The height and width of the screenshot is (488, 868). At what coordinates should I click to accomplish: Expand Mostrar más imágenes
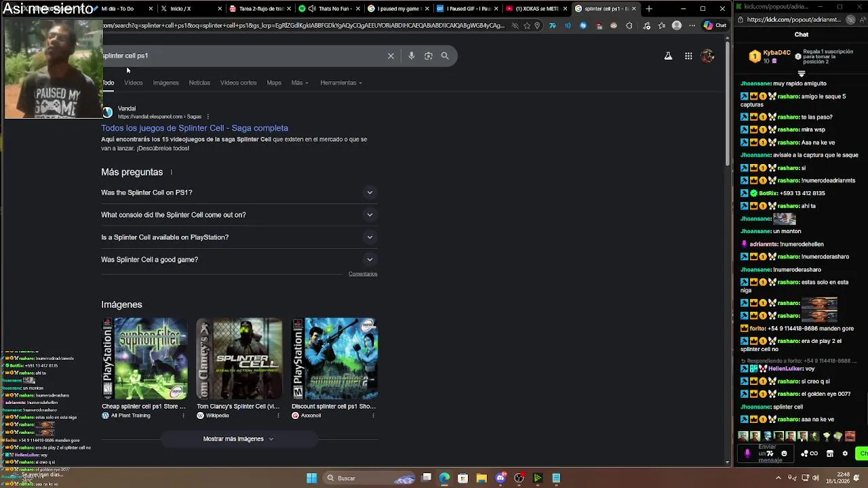pyautogui.click(x=238, y=439)
